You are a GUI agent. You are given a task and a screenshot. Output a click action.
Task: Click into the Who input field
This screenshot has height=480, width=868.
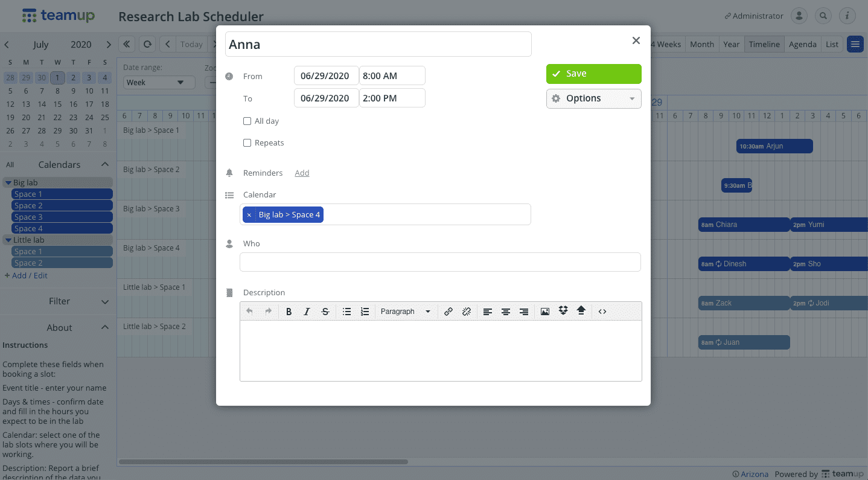pyautogui.click(x=440, y=262)
